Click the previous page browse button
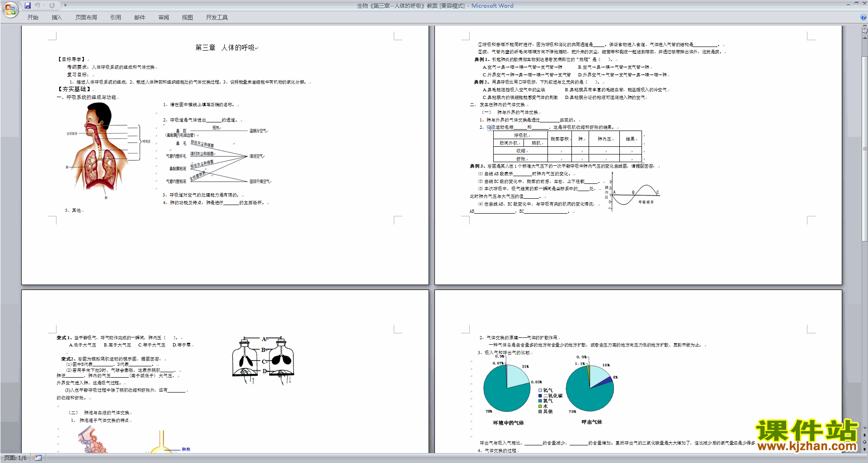The width and height of the screenshot is (868, 463). [x=864, y=435]
